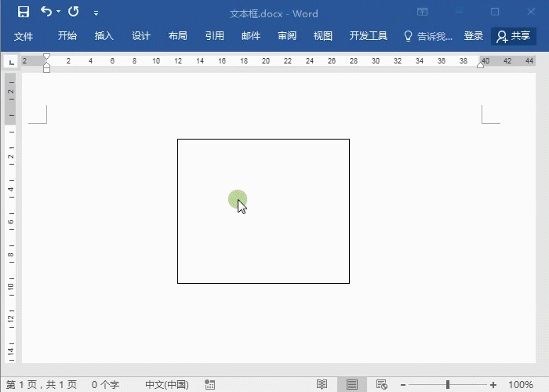Click the tab stop selector at ruler corner

(12, 62)
